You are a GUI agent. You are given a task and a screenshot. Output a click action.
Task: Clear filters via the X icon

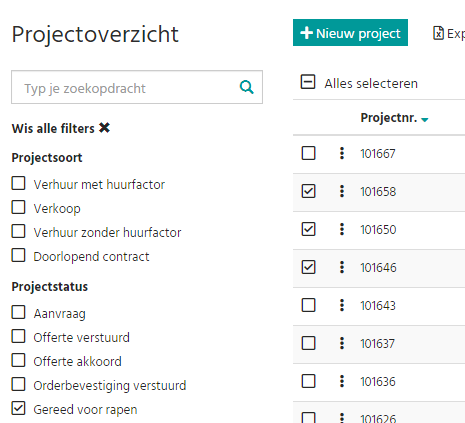(x=104, y=128)
